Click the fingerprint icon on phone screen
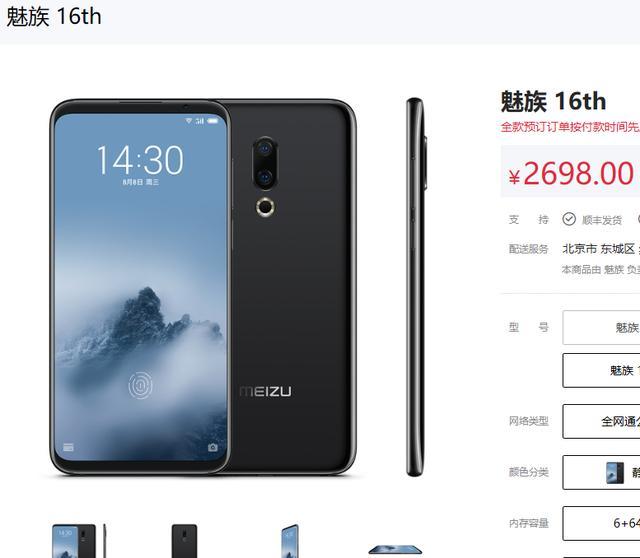The width and height of the screenshot is (640, 558). point(140,385)
